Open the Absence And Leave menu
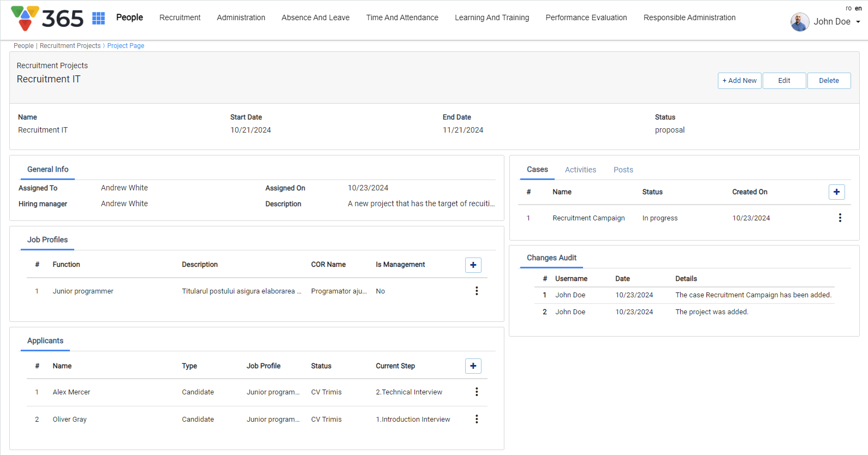Viewport: 868px width, 455px height. 316,17
